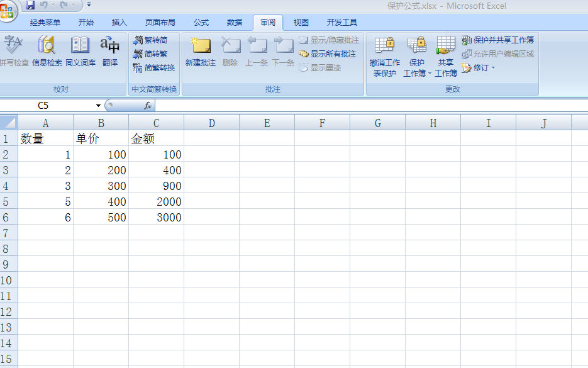Click cell A1 containing 数量
This screenshot has width=588, height=368.
pyautogui.click(x=45, y=138)
